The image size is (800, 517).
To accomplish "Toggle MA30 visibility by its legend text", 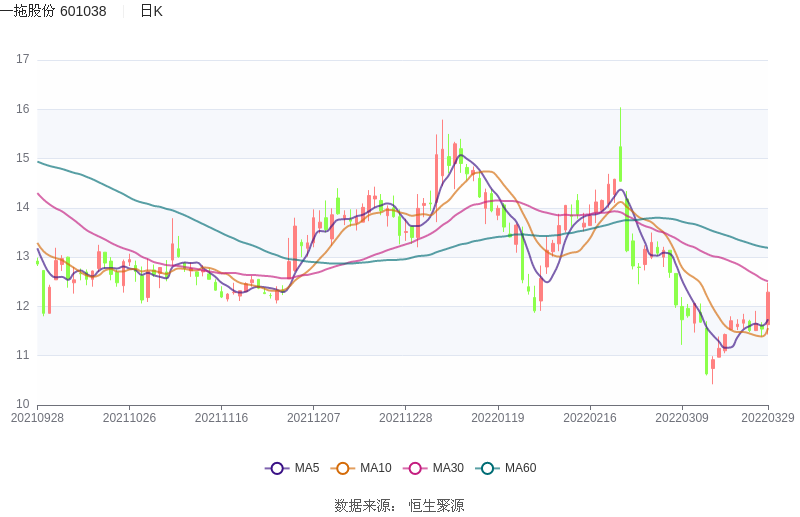I will 448,468.
